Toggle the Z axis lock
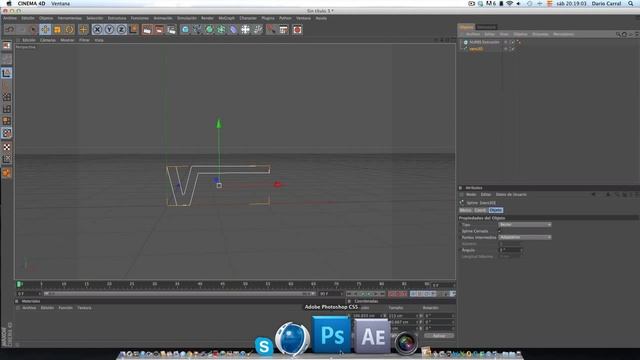Screen dimensions: 640x360 [x=121, y=29]
